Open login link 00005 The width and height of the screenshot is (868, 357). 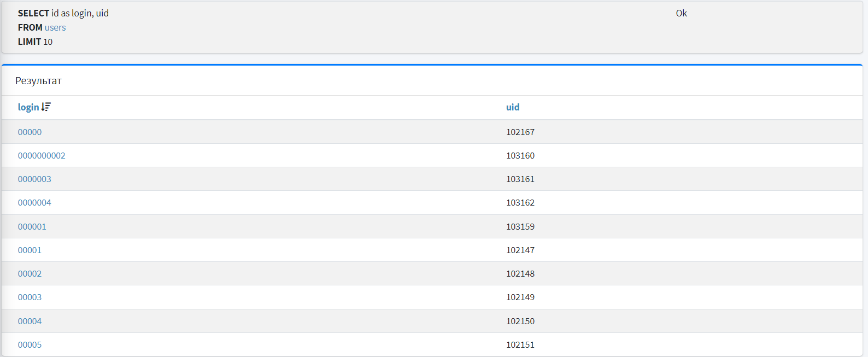[x=30, y=344]
